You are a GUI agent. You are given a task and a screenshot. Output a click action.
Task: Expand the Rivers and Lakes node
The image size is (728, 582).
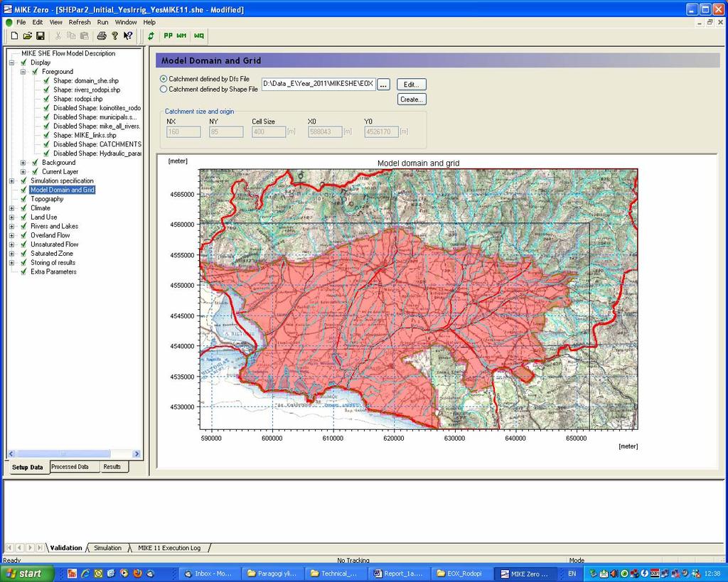11,226
